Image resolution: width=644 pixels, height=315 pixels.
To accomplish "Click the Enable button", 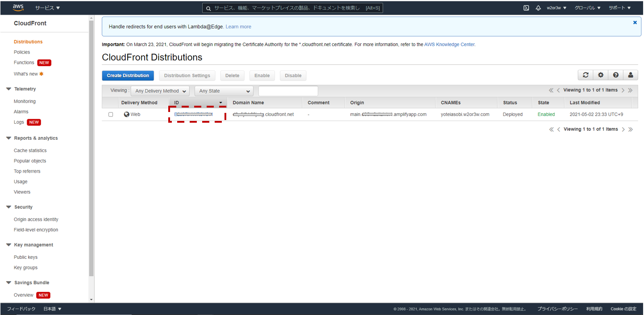I will (x=262, y=75).
